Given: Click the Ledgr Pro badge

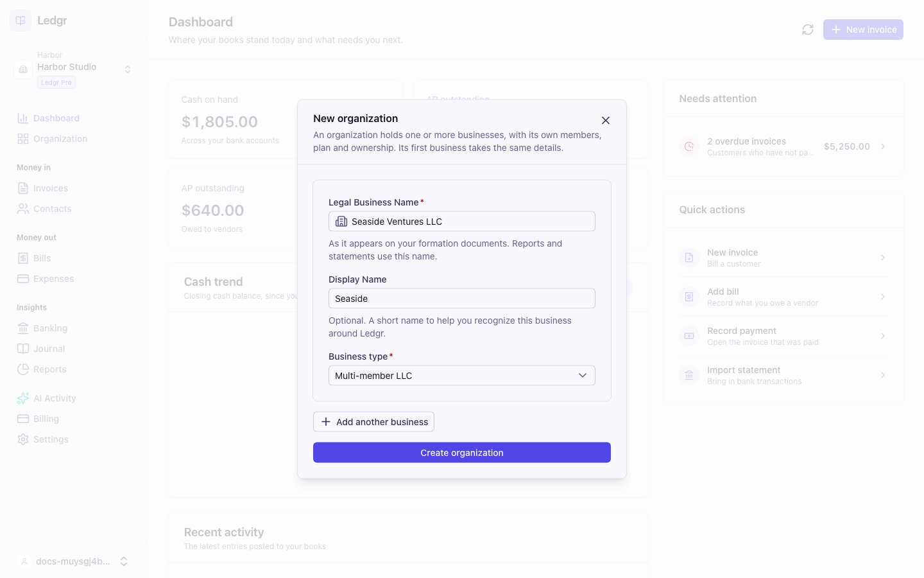Looking at the screenshot, I should [56, 82].
